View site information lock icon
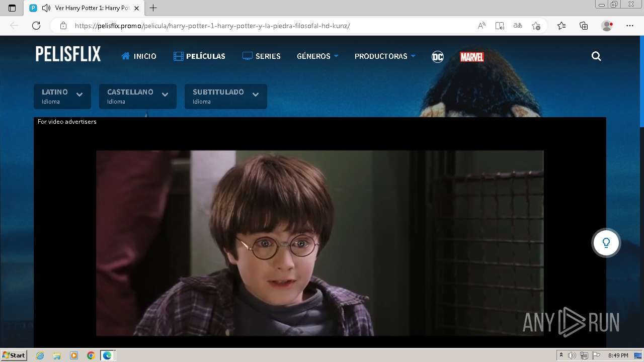 click(x=63, y=26)
